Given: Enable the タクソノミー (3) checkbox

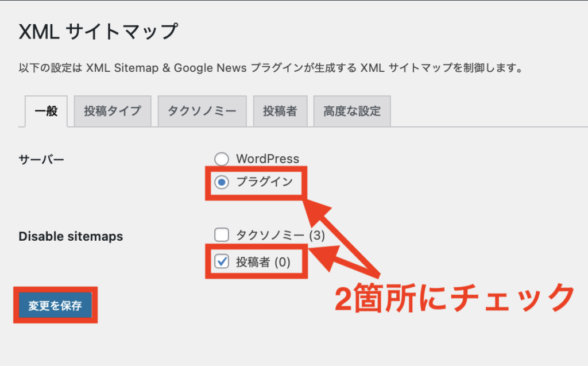Looking at the screenshot, I should pos(221,235).
